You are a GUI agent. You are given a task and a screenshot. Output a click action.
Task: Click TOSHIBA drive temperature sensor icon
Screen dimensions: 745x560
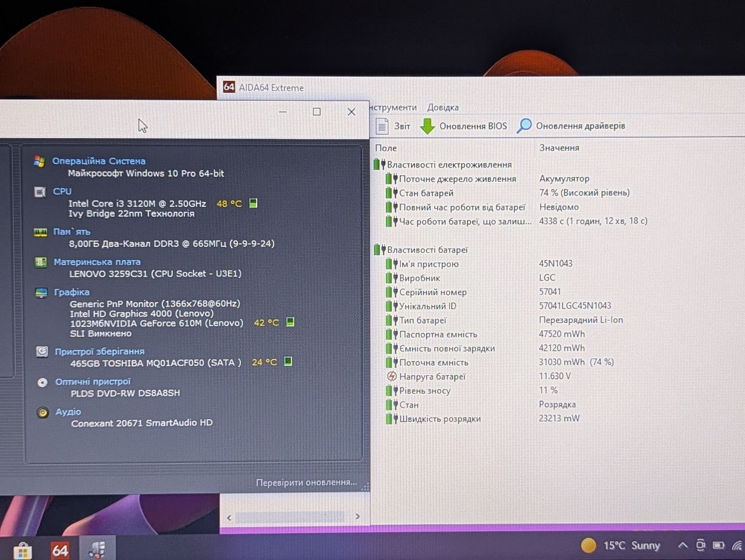[288, 361]
